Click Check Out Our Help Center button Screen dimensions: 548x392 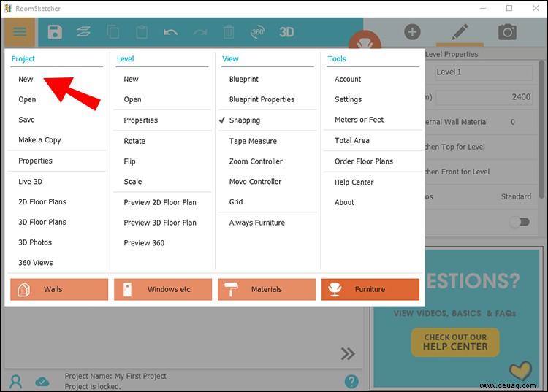[x=455, y=342]
